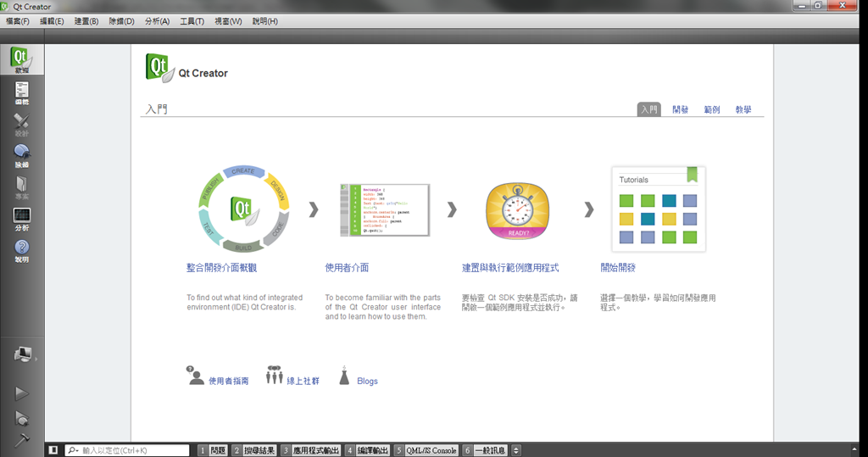Open the 使用者指南 link
868x457 pixels.
pyautogui.click(x=229, y=381)
